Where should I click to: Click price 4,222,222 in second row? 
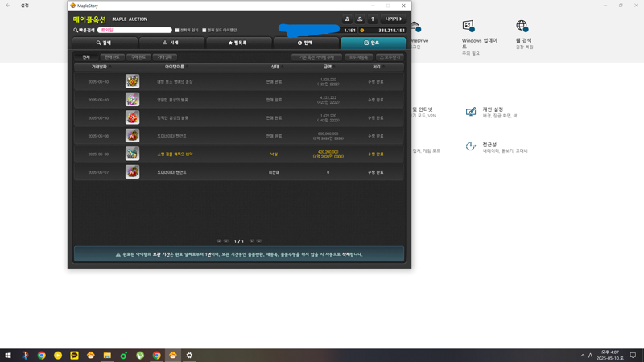point(328,97)
